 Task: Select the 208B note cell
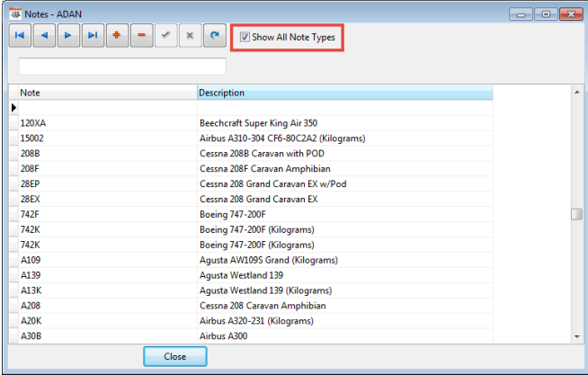pyautogui.click(x=108, y=154)
